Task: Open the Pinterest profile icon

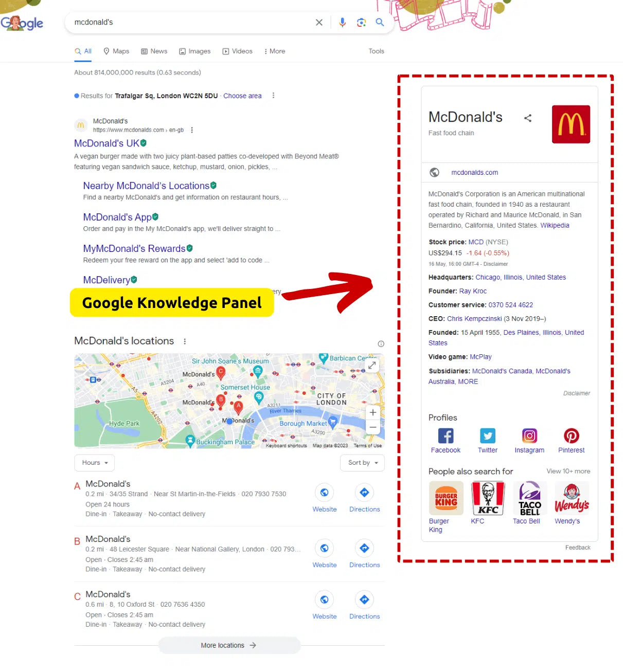Action: click(x=571, y=435)
